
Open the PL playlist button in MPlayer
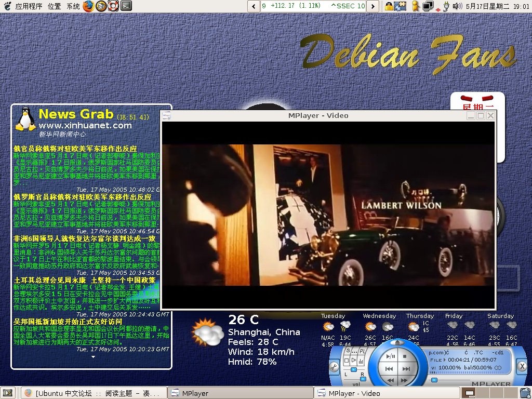(362, 351)
